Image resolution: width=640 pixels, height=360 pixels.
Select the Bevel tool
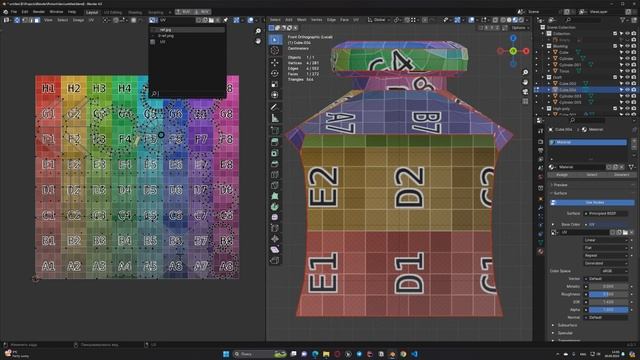pos(275,163)
